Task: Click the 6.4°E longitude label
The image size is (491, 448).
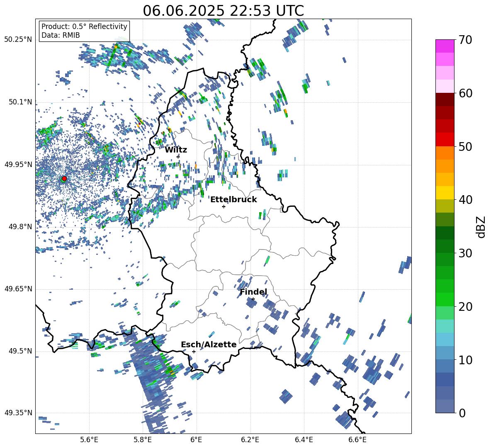Action: [304, 440]
